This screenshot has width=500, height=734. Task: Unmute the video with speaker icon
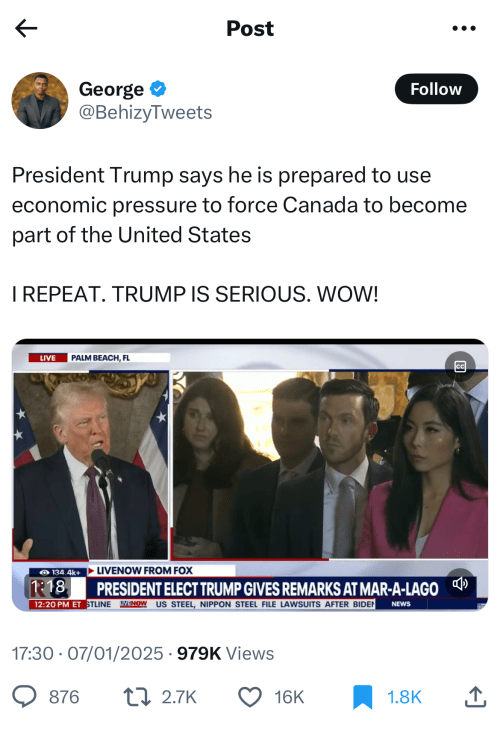pyautogui.click(x=460, y=583)
